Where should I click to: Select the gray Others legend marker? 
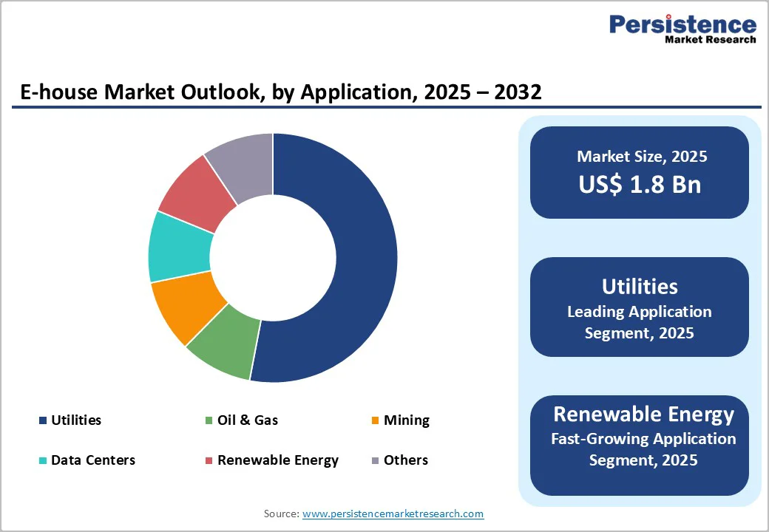tap(375, 460)
